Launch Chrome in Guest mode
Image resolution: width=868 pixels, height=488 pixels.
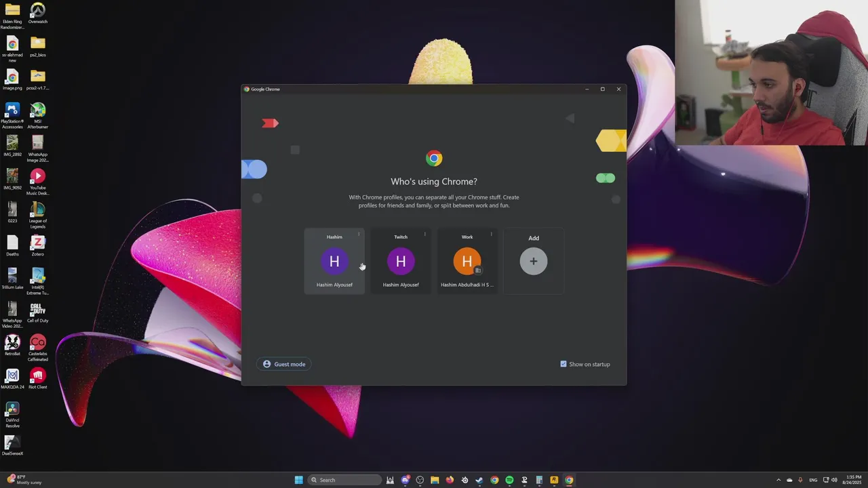tap(284, 364)
